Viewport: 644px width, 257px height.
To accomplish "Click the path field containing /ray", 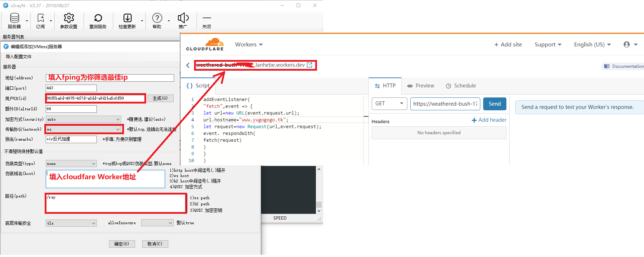I will click(116, 203).
